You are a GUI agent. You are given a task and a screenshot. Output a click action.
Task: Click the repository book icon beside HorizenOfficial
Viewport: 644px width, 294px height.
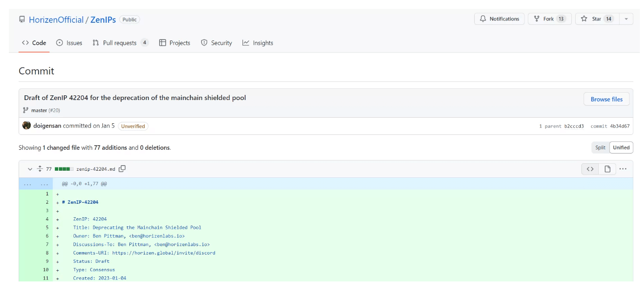coord(22,20)
